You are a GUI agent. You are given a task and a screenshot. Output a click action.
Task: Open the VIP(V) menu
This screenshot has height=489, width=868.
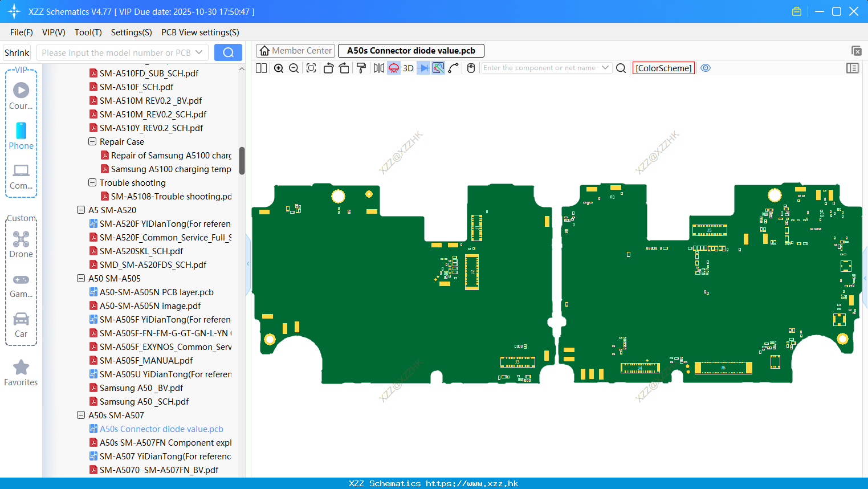[54, 32]
